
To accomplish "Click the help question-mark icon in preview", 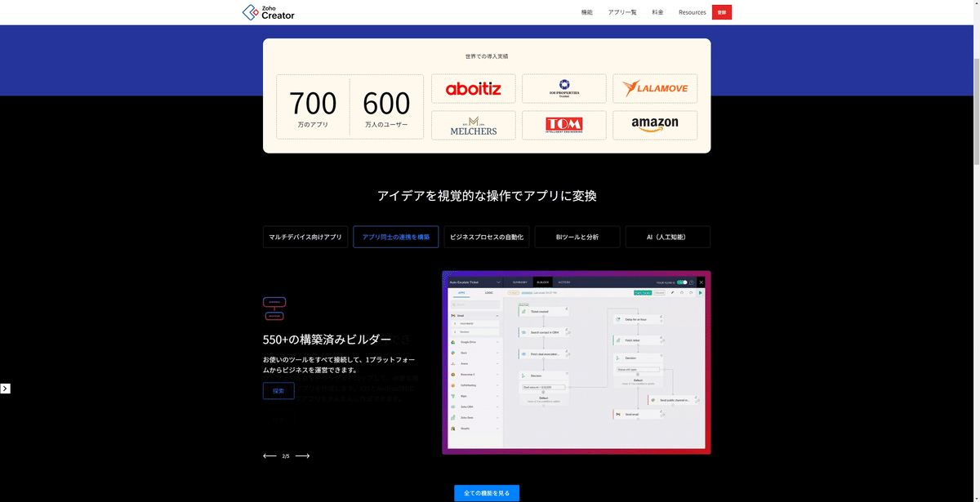I will (692, 282).
